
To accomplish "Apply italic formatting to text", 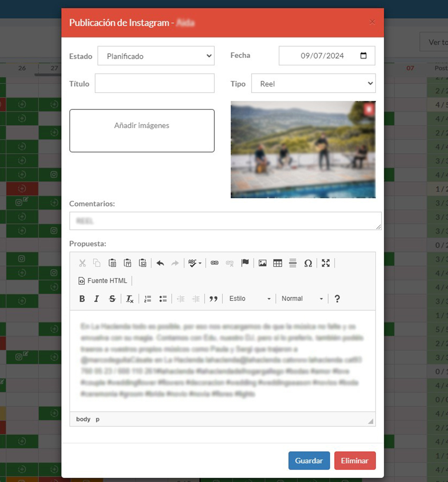I will coord(97,299).
